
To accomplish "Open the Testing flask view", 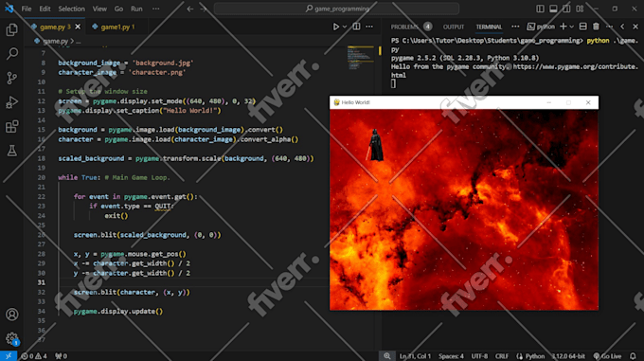I will (x=12, y=151).
